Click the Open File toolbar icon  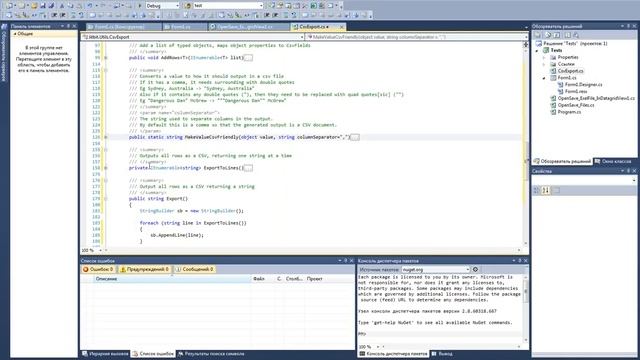tap(35, 6)
